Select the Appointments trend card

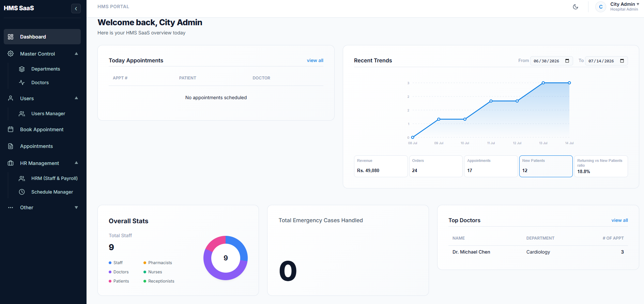pyautogui.click(x=491, y=166)
